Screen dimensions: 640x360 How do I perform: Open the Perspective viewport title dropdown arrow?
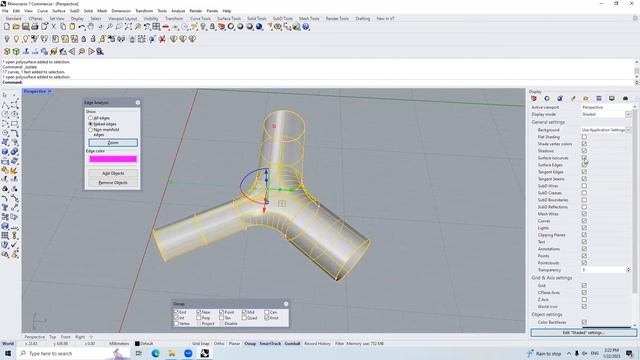tap(50, 91)
